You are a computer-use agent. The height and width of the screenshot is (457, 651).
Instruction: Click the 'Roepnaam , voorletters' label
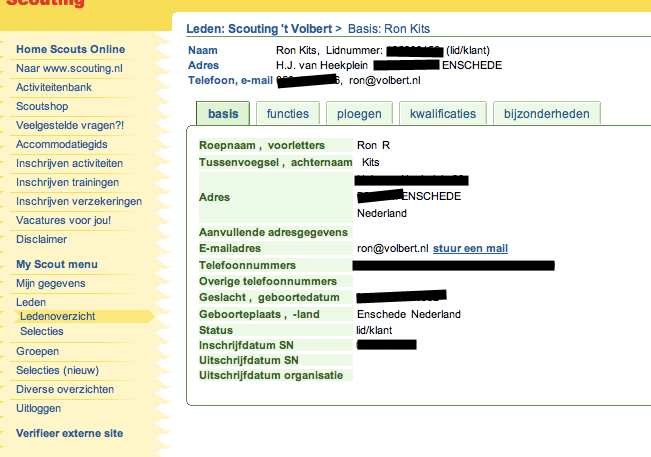[x=262, y=145]
